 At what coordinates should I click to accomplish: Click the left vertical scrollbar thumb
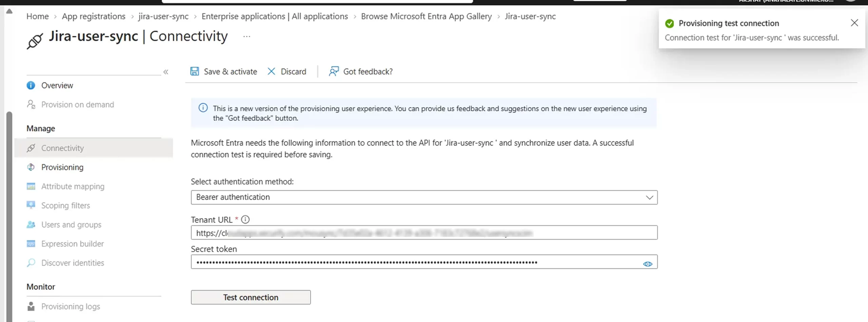[9, 217]
